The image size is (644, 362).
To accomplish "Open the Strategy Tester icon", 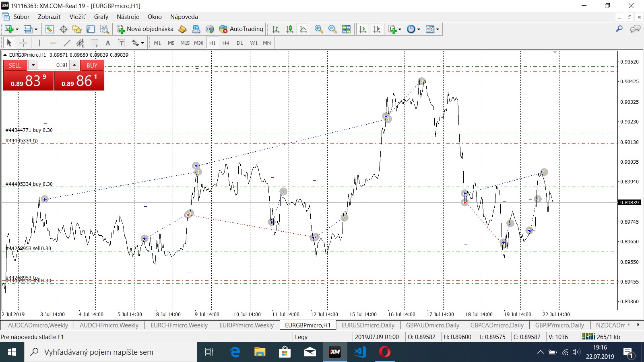I will pos(105,29).
